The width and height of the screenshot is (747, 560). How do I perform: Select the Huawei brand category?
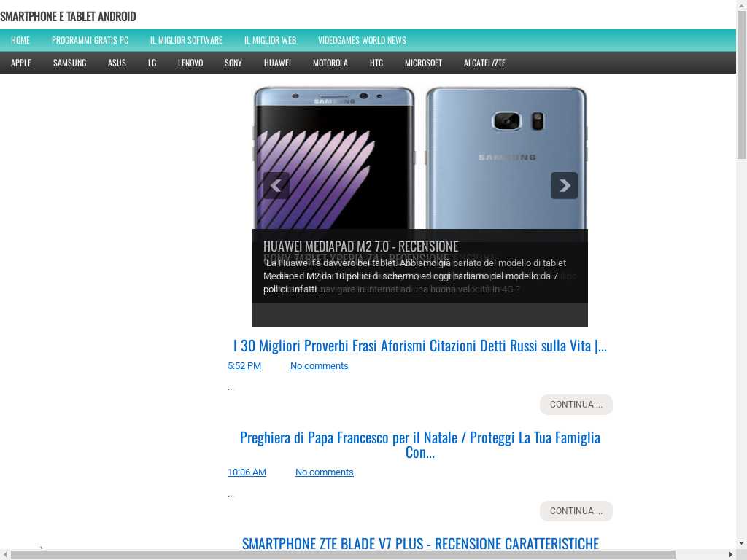(277, 63)
